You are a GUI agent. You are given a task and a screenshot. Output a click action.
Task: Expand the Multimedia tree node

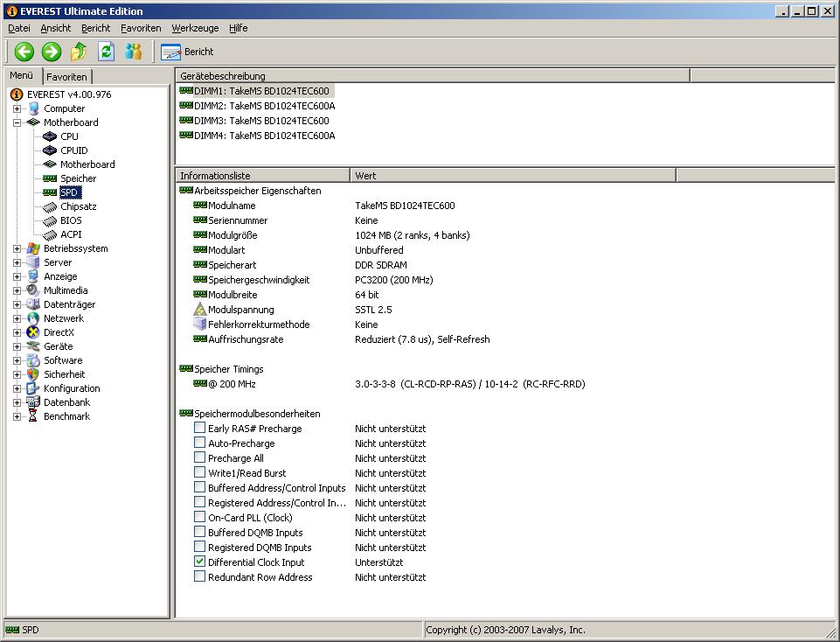point(17,290)
